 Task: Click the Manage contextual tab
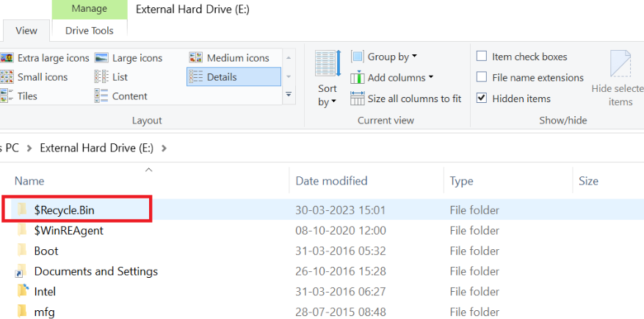(x=90, y=9)
